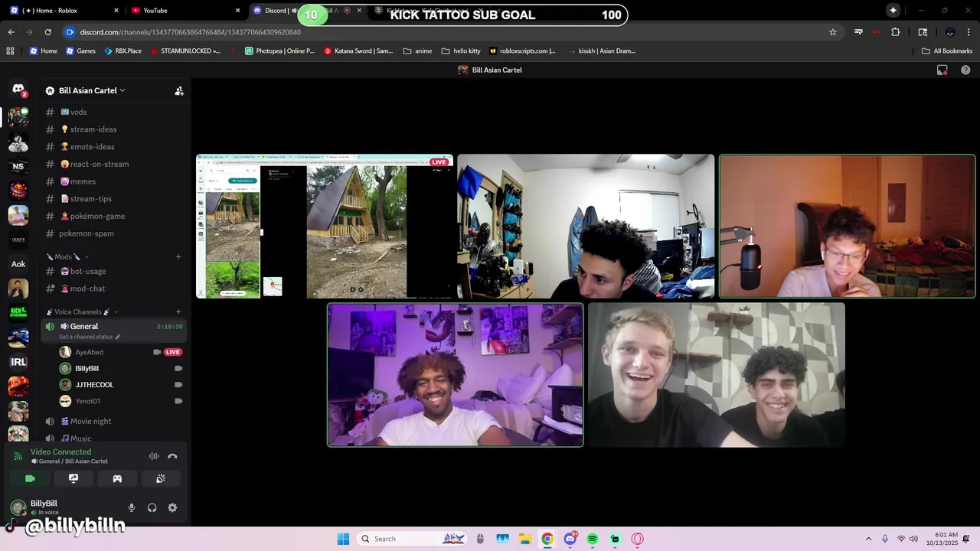The width and height of the screenshot is (980, 551).
Task: Click the LIVE badge next to AyeAbed
Action: click(173, 352)
